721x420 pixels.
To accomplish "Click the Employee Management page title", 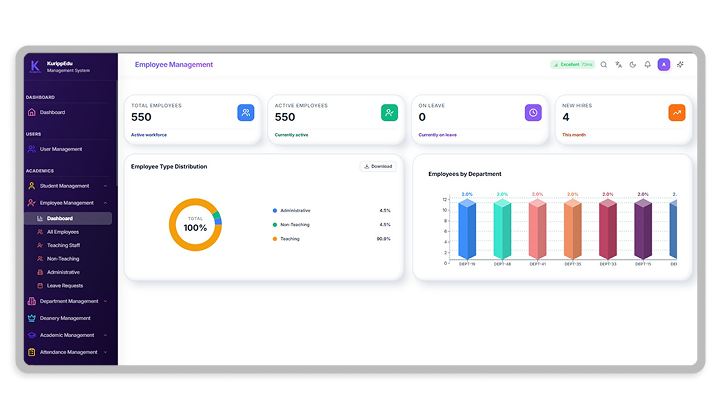I will pyautogui.click(x=174, y=65).
